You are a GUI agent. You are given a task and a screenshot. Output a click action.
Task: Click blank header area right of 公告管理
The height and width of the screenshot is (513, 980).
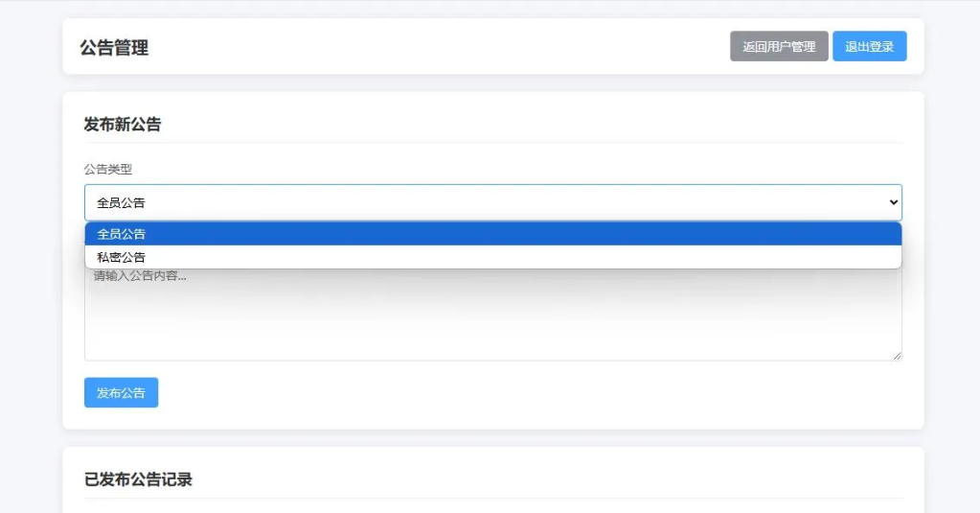click(x=431, y=46)
